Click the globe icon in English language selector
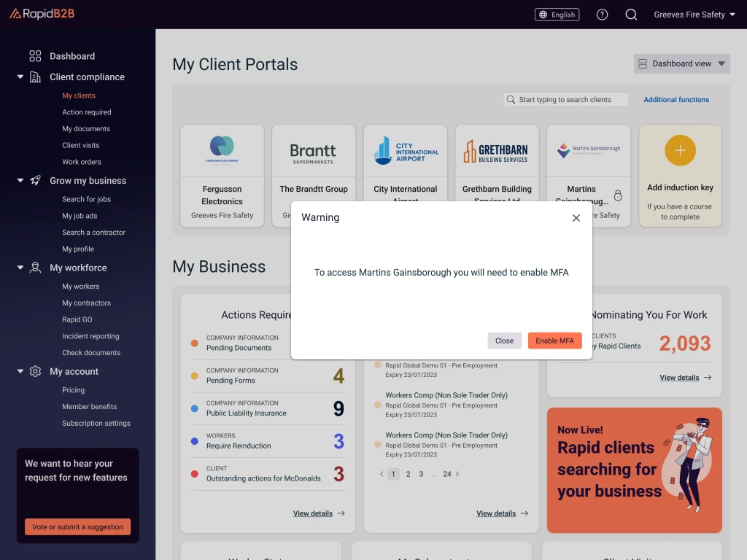Image resolution: width=747 pixels, height=560 pixels. [x=543, y=15]
